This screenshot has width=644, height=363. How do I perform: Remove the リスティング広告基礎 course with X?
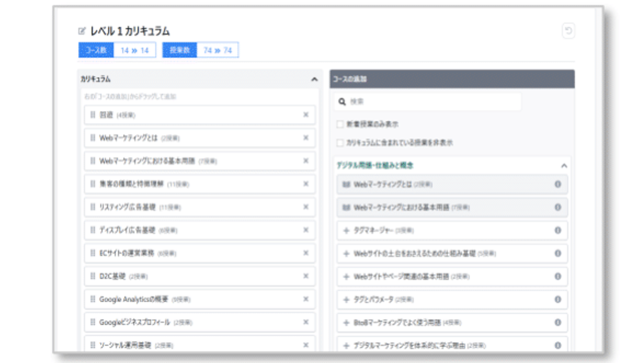point(306,207)
